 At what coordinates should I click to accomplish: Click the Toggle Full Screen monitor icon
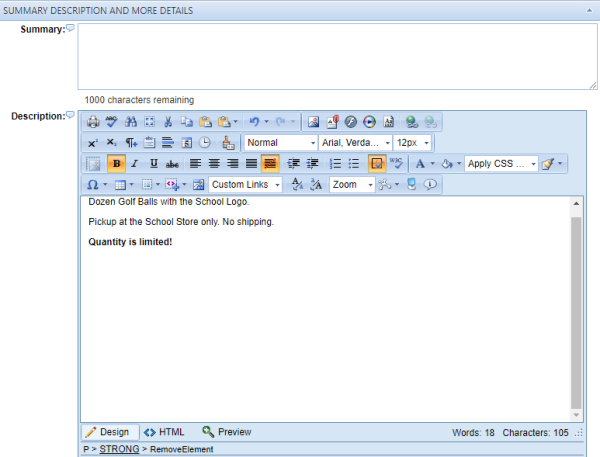point(412,184)
